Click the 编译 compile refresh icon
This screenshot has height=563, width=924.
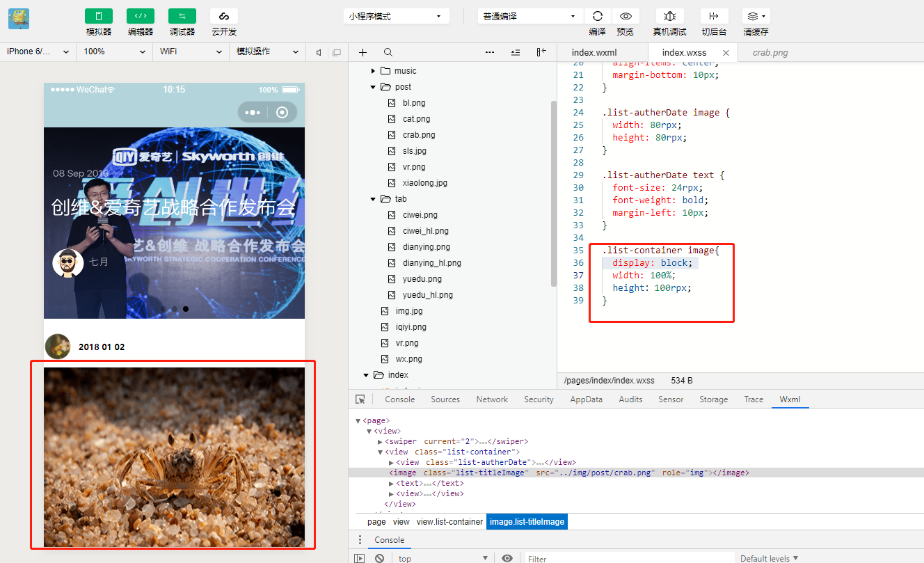coord(597,16)
